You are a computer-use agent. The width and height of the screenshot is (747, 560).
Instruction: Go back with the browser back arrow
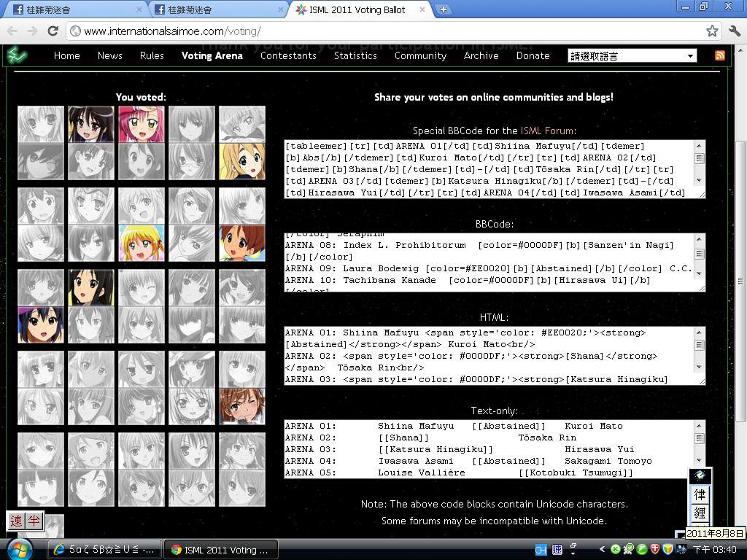12,31
